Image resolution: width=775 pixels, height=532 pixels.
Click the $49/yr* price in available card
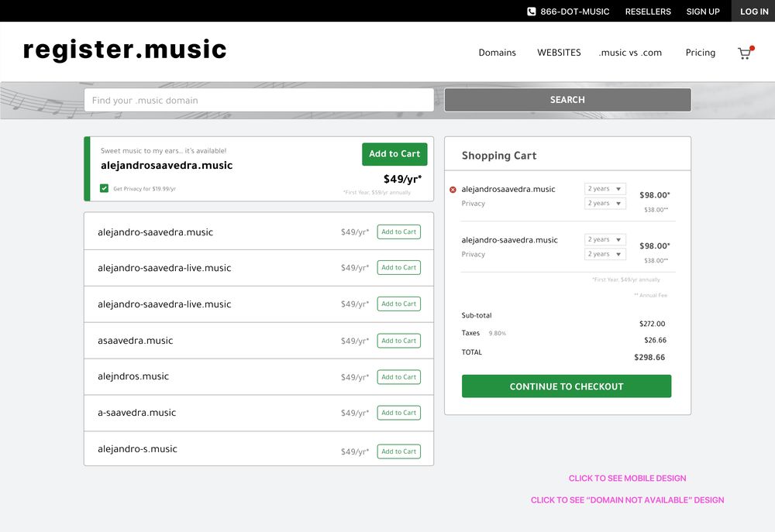pyautogui.click(x=402, y=179)
